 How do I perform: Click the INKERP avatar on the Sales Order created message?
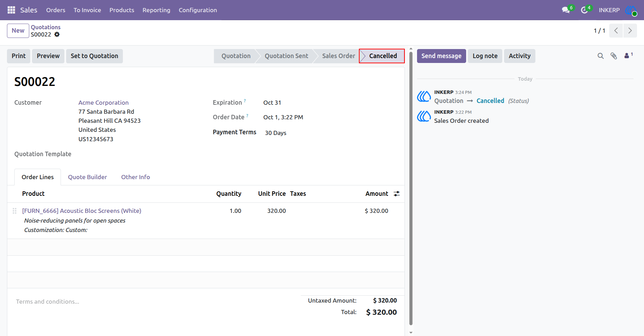coord(424,116)
